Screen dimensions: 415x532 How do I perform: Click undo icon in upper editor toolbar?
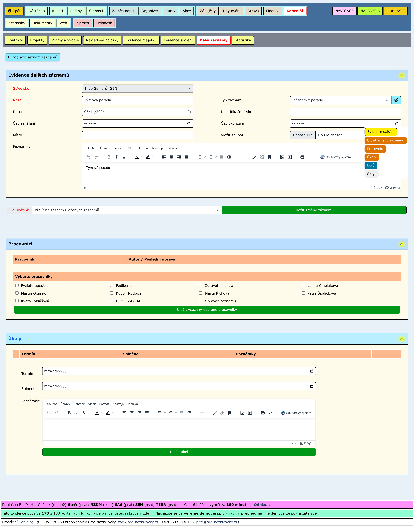coord(88,157)
